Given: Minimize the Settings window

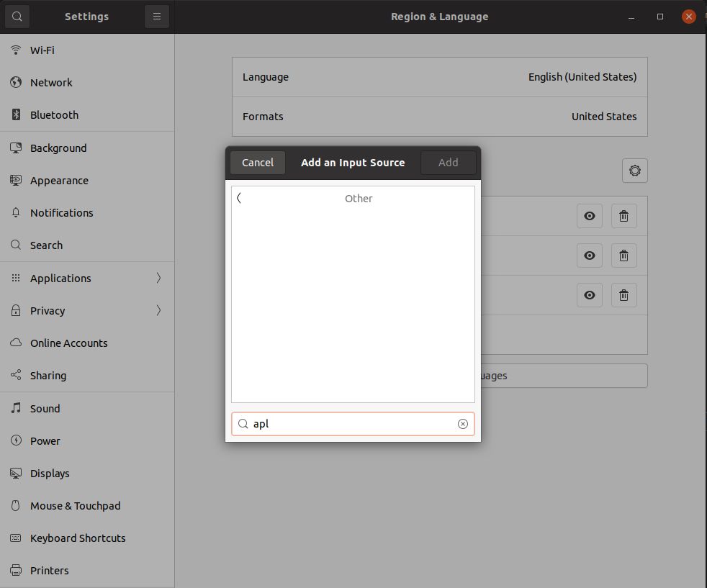Looking at the screenshot, I should point(631,17).
